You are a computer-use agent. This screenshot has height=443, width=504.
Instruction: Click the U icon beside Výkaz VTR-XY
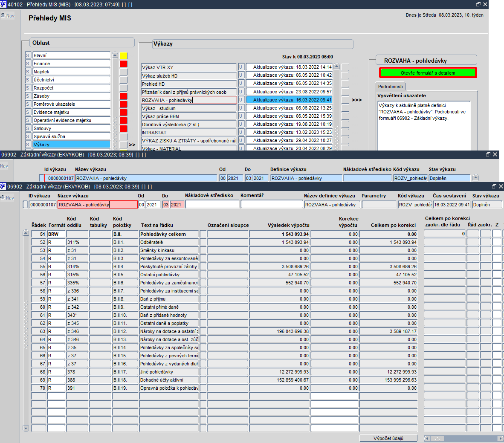(x=241, y=67)
